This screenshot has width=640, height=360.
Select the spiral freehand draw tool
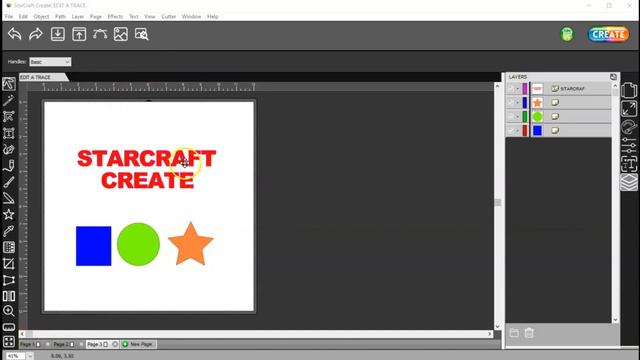point(9,149)
